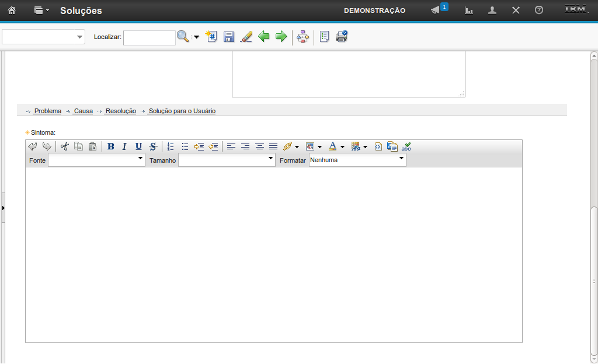This screenshot has width=598, height=364.
Task: Open the Formatar dropdown showing Nenhuma
Action: click(x=357, y=160)
